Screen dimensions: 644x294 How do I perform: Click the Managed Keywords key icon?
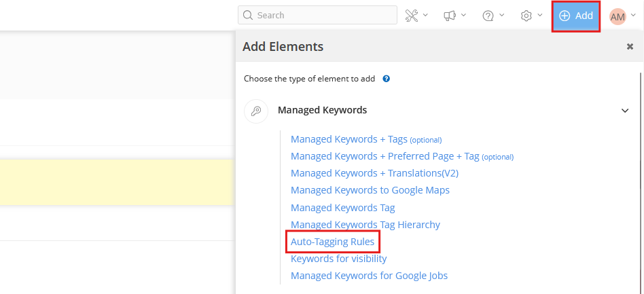[x=256, y=111]
